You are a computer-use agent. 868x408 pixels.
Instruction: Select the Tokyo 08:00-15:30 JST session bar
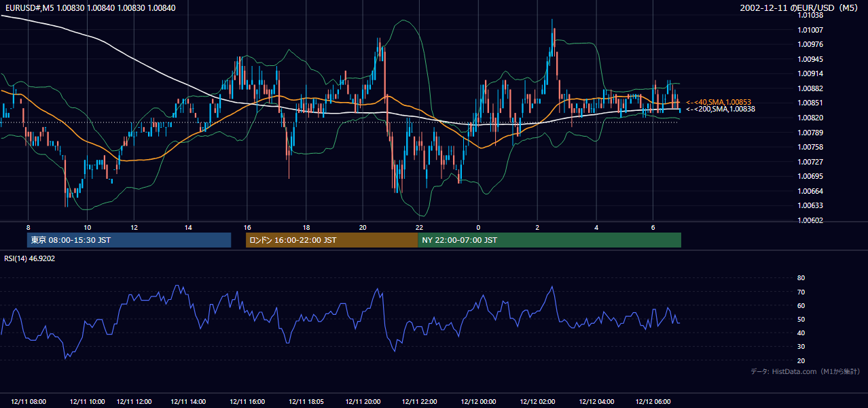coord(129,240)
